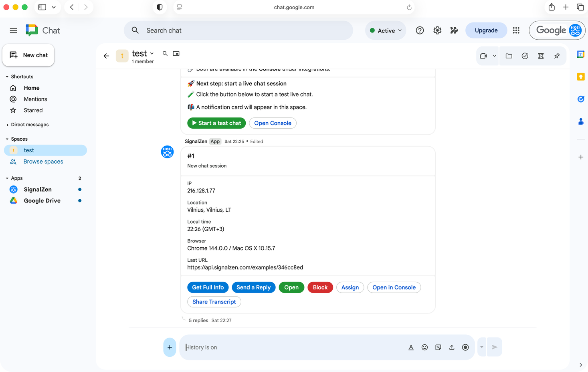
Task: Go back with the space back arrow
Action: pos(106,56)
